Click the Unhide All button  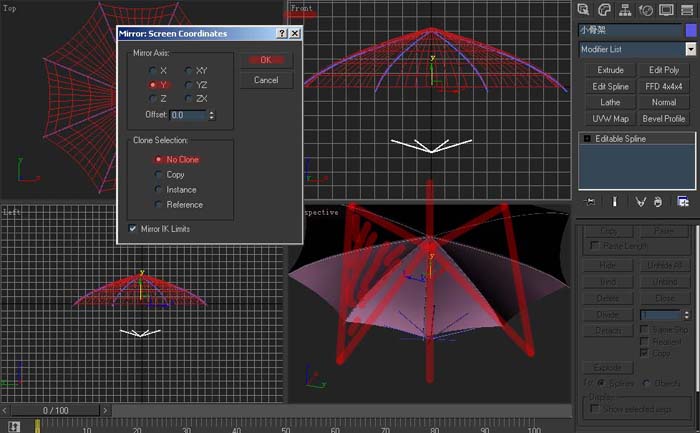click(x=665, y=265)
